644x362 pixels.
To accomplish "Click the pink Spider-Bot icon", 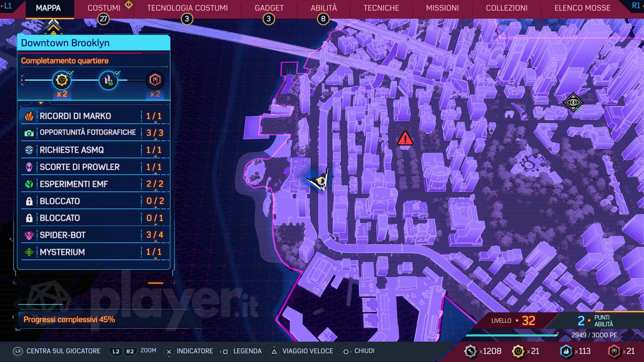I will [x=29, y=235].
